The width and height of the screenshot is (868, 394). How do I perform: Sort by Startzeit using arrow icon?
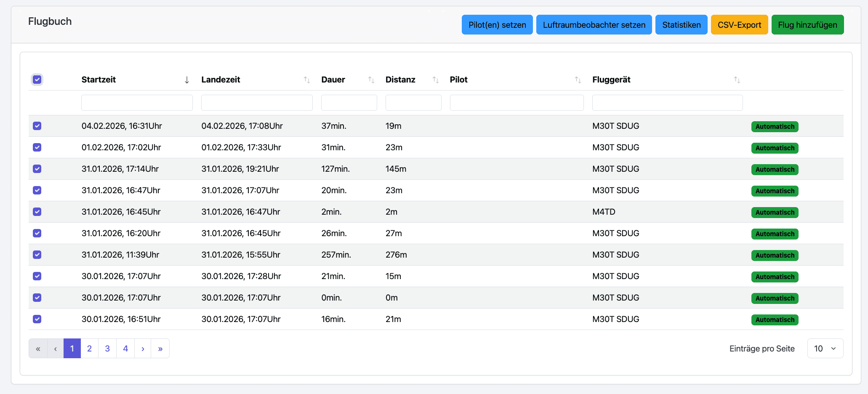pos(186,80)
